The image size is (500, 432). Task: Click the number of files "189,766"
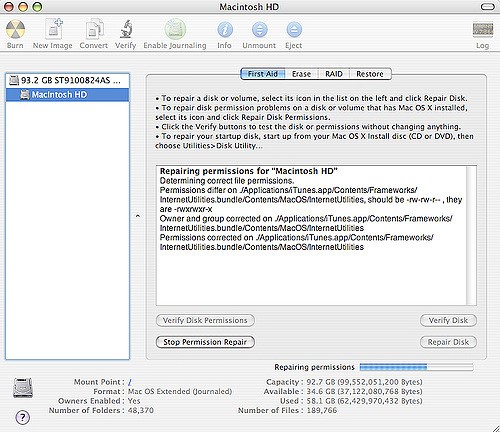[322, 410]
